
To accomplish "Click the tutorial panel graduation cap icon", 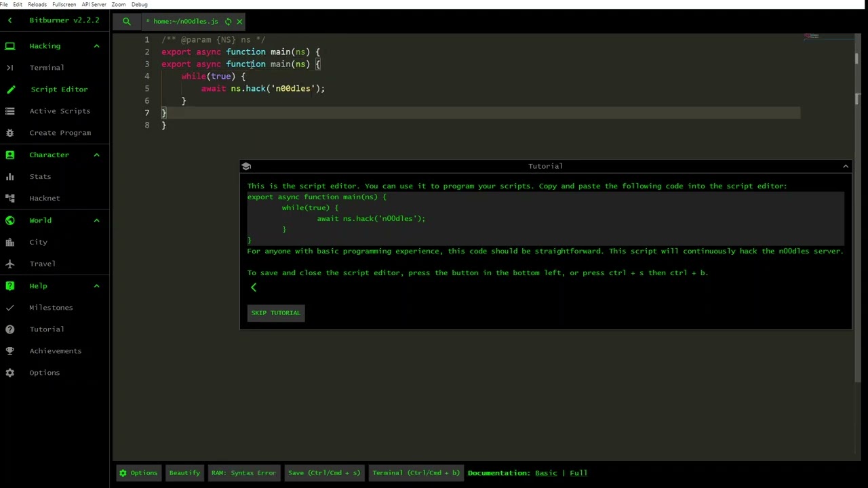I will (x=246, y=166).
